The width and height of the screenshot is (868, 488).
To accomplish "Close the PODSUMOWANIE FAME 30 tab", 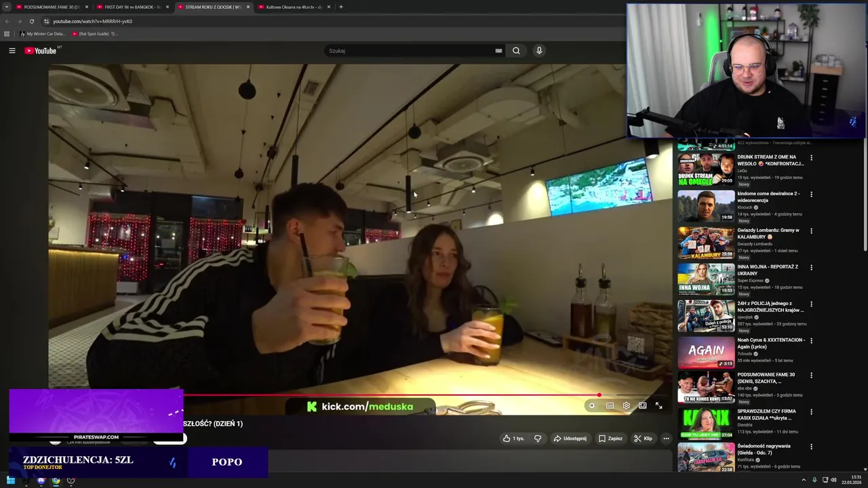I will 86,7.
